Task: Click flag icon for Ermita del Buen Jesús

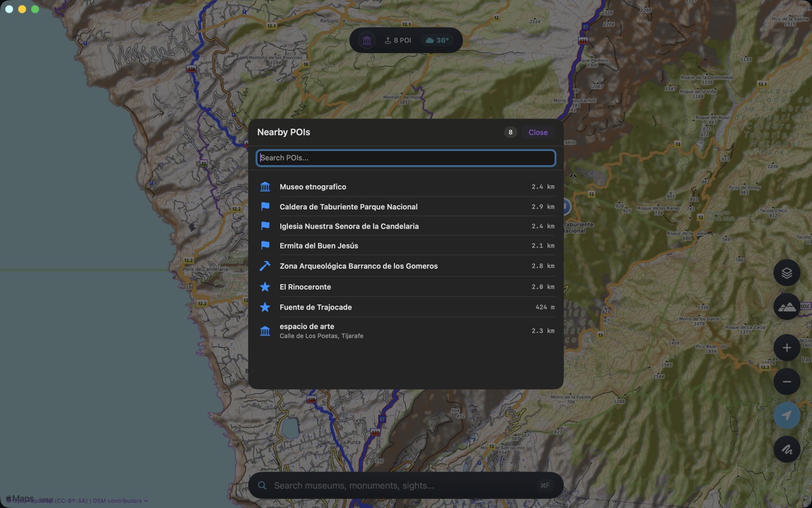Action: (265, 246)
